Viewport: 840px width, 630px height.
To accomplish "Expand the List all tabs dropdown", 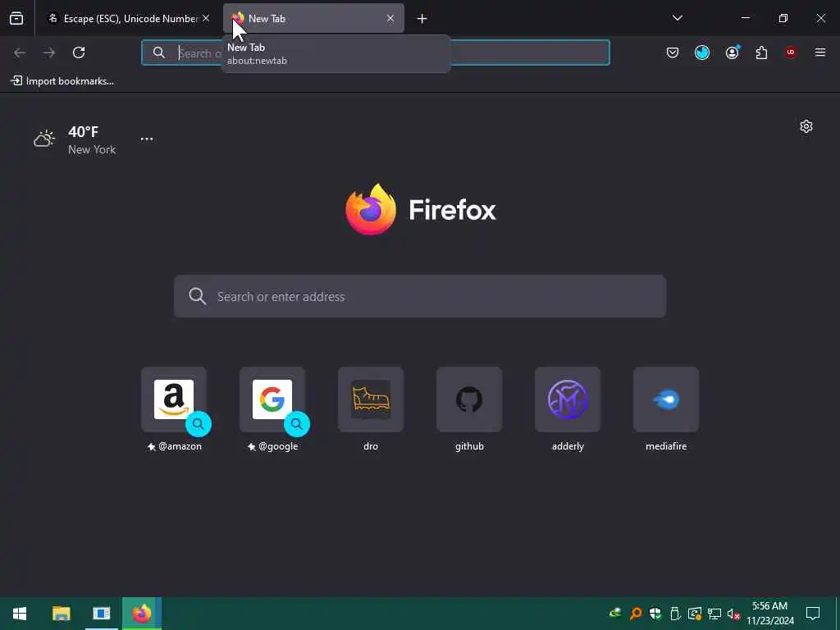I will (677, 18).
